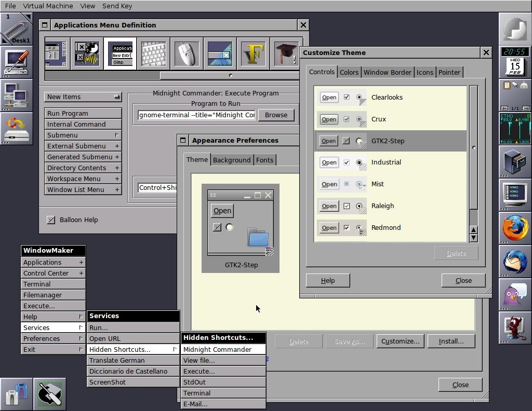Click the Font configuration icon marked F
This screenshot has width=532, height=411.
coord(253,53)
